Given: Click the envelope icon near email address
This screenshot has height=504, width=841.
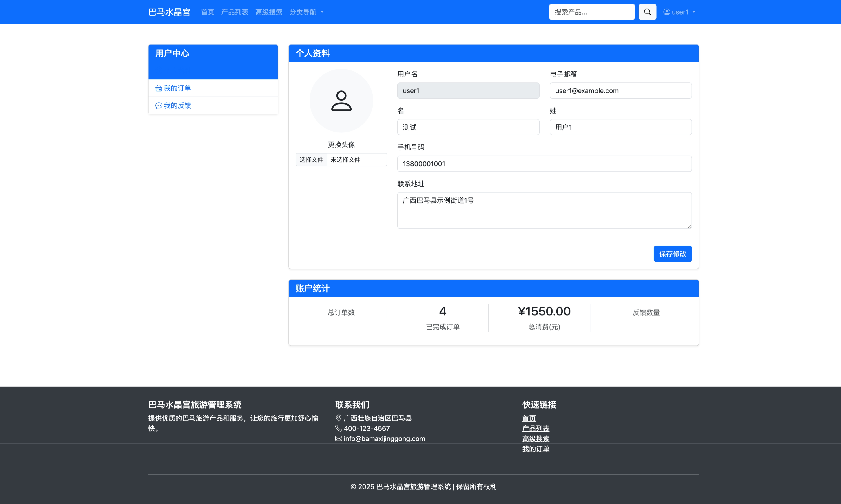Looking at the screenshot, I should tap(338, 438).
